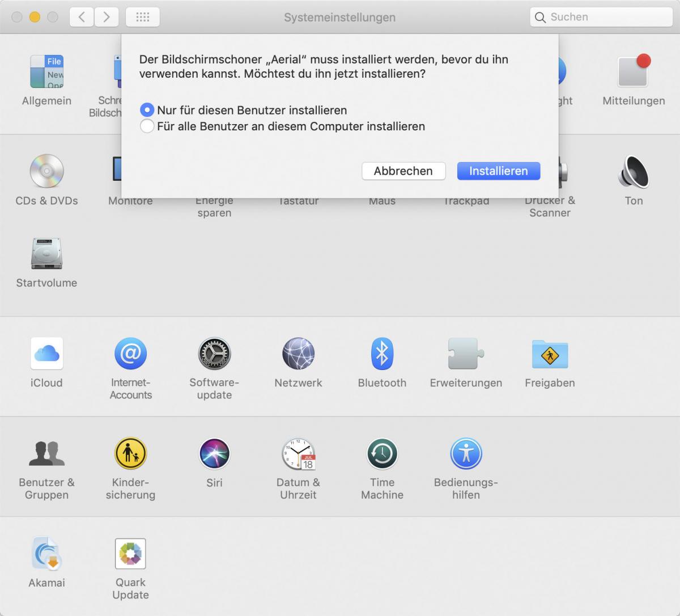The image size is (680, 616).
Task: Click the magnifying glass in the search field
Action: coord(541,17)
